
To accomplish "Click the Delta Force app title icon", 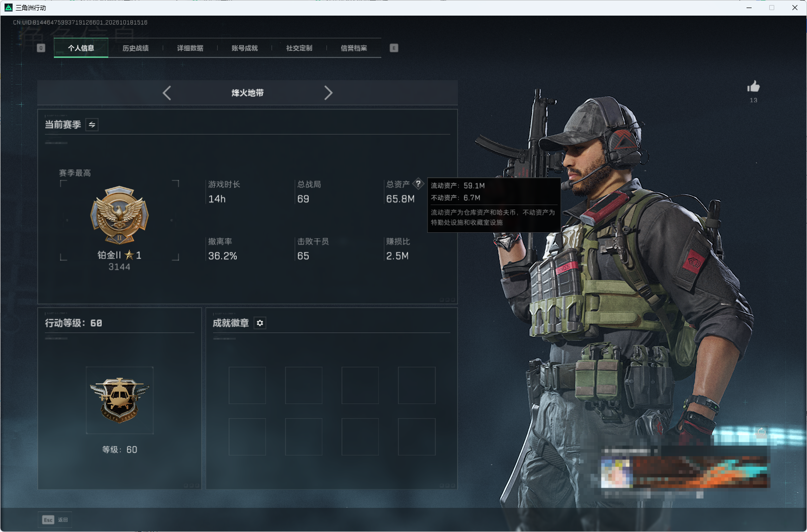I will (9, 8).
